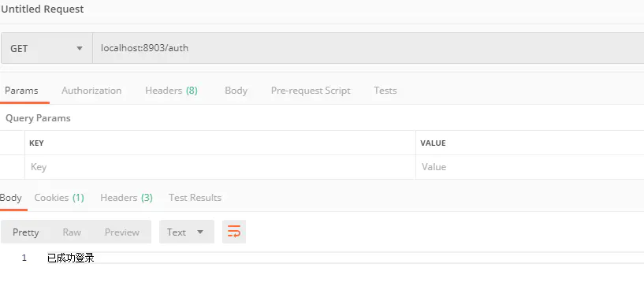
Task: Select the response Body tab
Action: click(11, 198)
